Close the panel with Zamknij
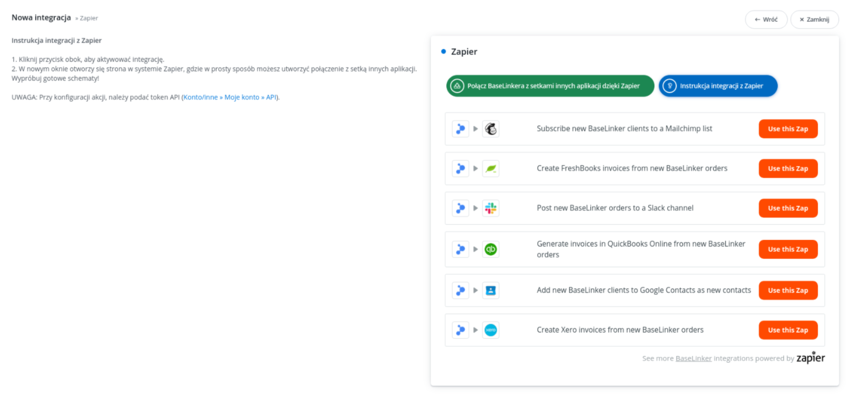The height and width of the screenshot is (398, 868). [x=814, y=20]
